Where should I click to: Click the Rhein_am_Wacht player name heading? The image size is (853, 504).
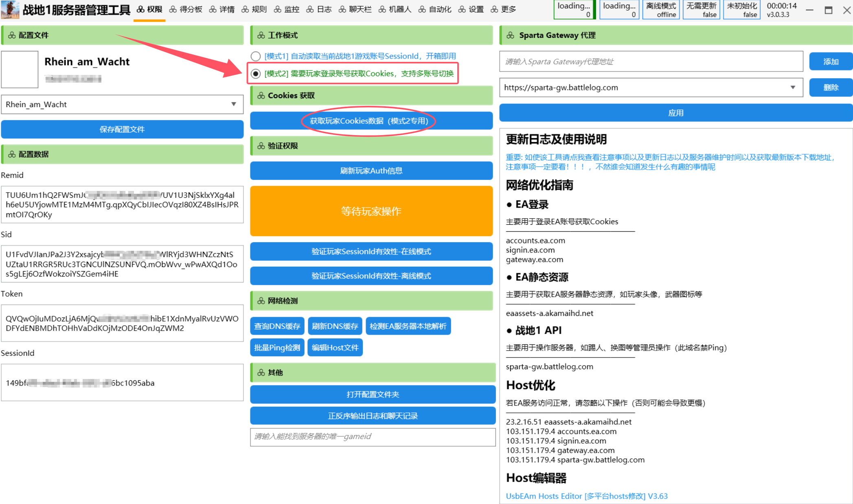coord(87,61)
